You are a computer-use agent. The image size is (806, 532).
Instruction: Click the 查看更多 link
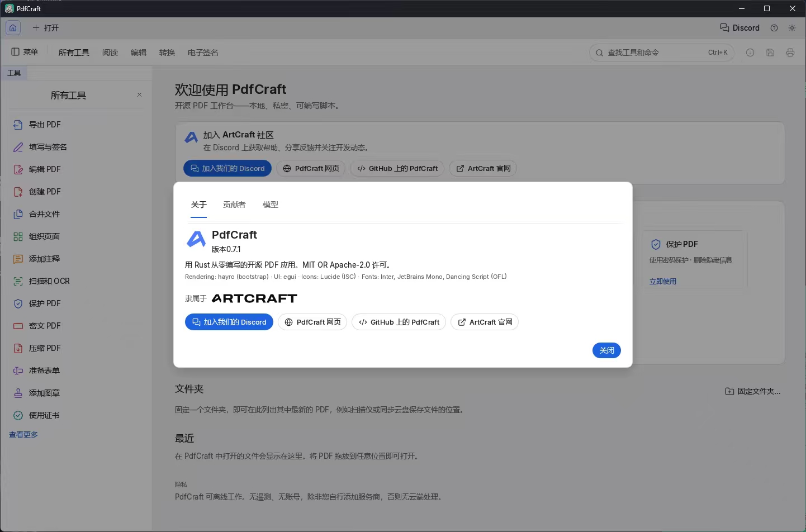[23, 435]
